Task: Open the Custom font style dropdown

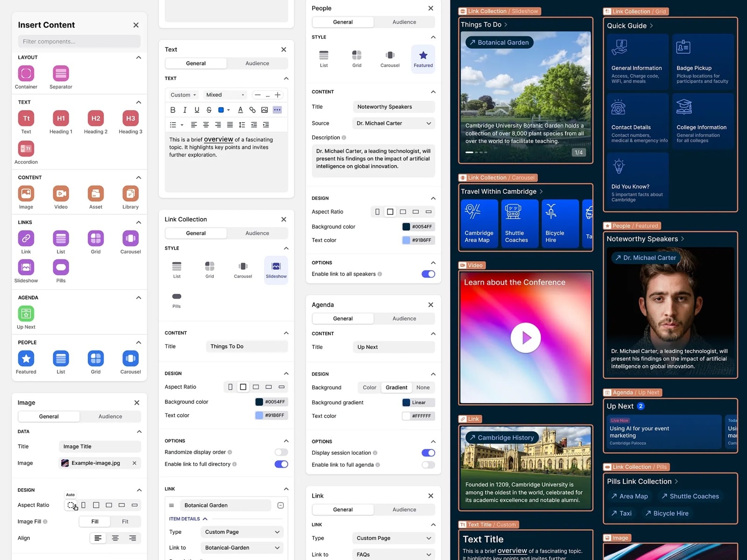Action: coord(183,95)
